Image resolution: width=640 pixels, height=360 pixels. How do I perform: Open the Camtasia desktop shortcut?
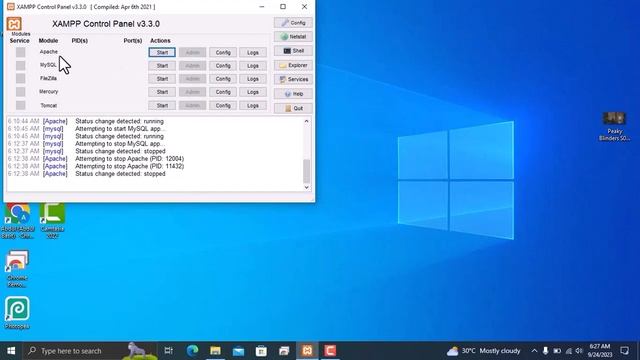52,221
